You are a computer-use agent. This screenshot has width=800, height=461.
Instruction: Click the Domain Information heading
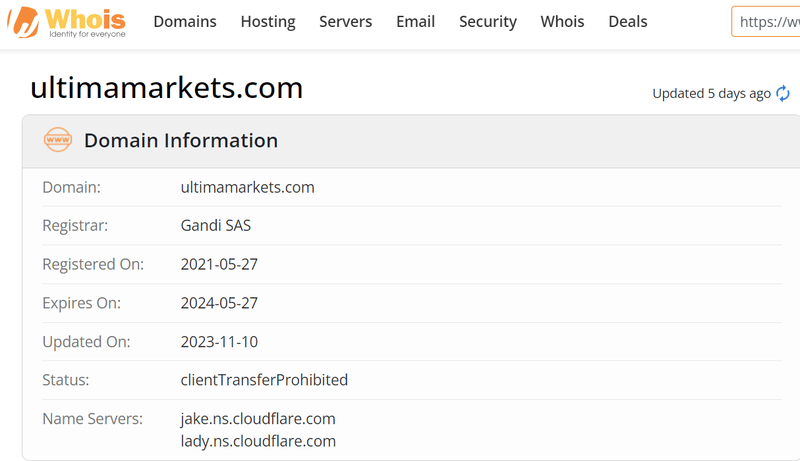[x=181, y=140]
